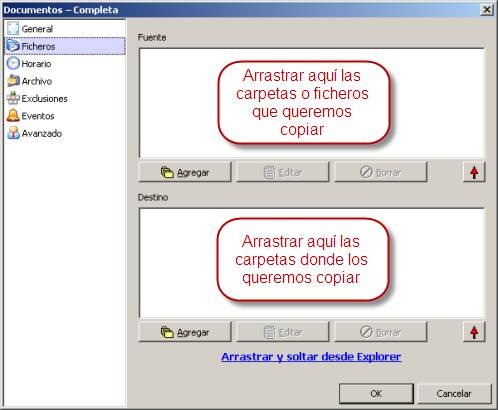Click Editar button under Destino list
This screenshot has height=410, width=498.
point(283,332)
